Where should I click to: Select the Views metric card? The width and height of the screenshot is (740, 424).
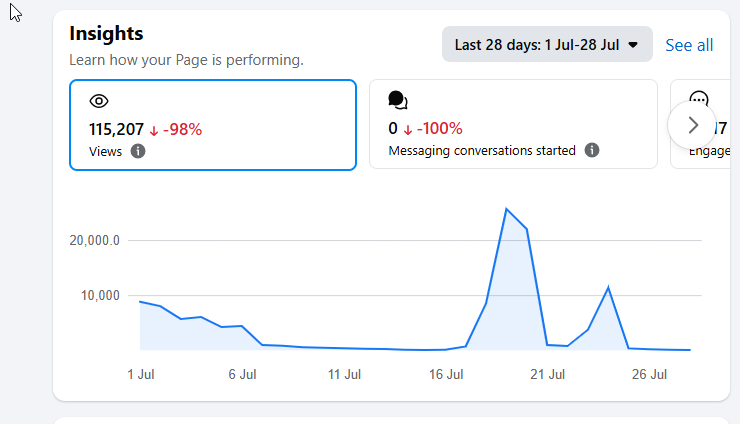click(213, 125)
